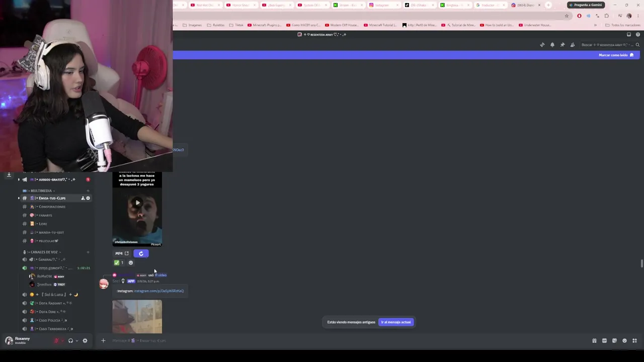Viewport: 644px width, 362px height.
Task: Open the Discord help icon
Action: [638, 35]
